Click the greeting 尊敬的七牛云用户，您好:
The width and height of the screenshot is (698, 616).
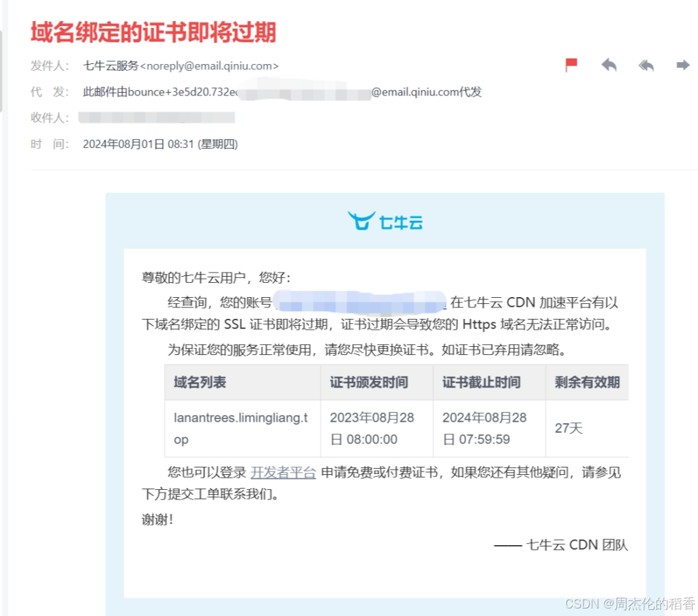pos(216,278)
